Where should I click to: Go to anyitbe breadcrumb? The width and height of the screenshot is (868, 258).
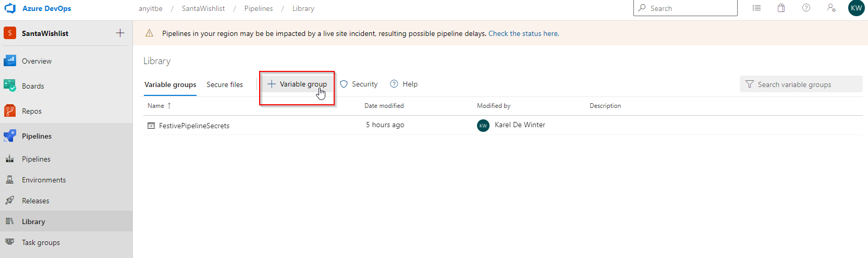(151, 8)
